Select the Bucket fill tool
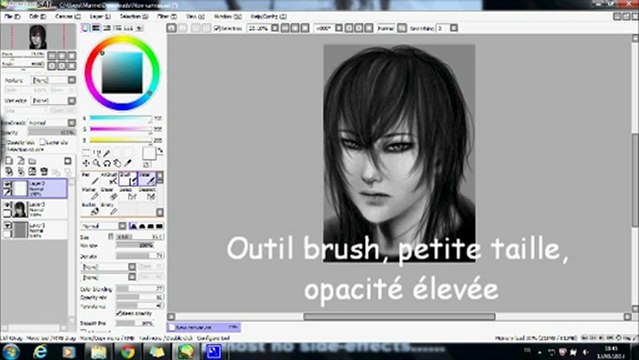This screenshot has width=639, height=360. pos(90,209)
